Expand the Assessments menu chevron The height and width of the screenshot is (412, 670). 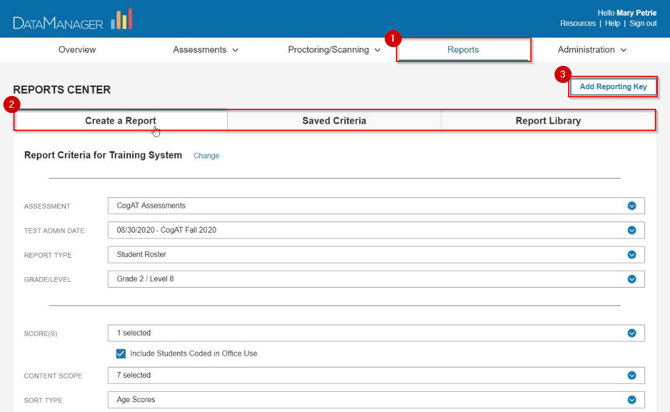point(235,50)
